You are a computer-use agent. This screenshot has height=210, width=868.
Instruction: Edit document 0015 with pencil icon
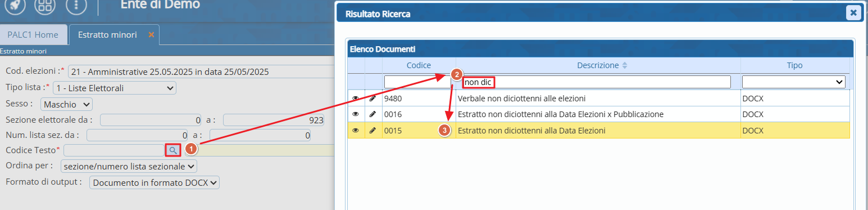pos(372,131)
